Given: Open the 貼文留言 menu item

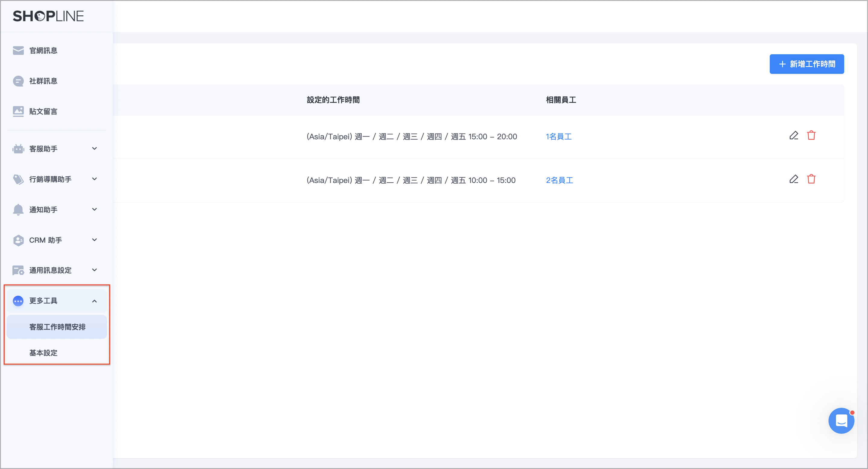Looking at the screenshot, I should pos(57,112).
